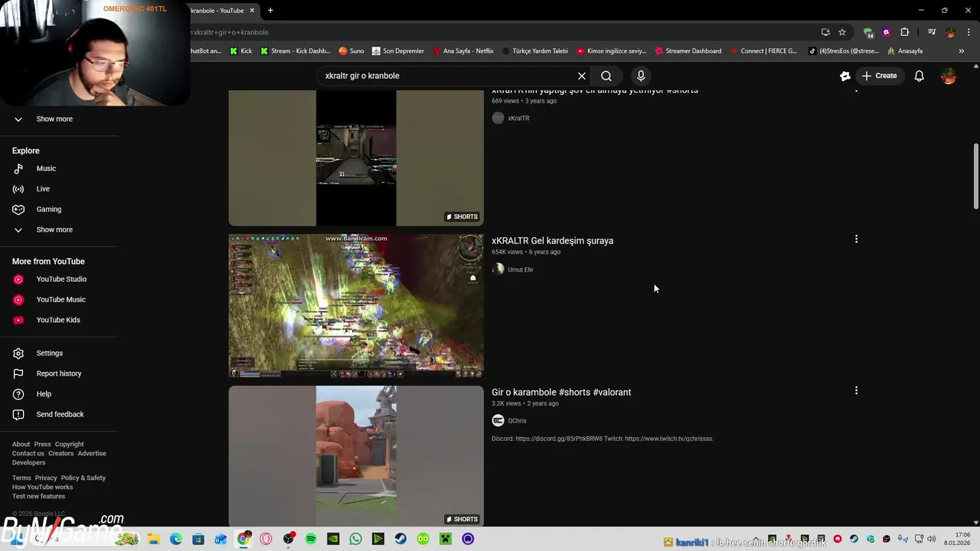Open the browser extensions puzzle icon
The image size is (980, 551).
tap(905, 32)
